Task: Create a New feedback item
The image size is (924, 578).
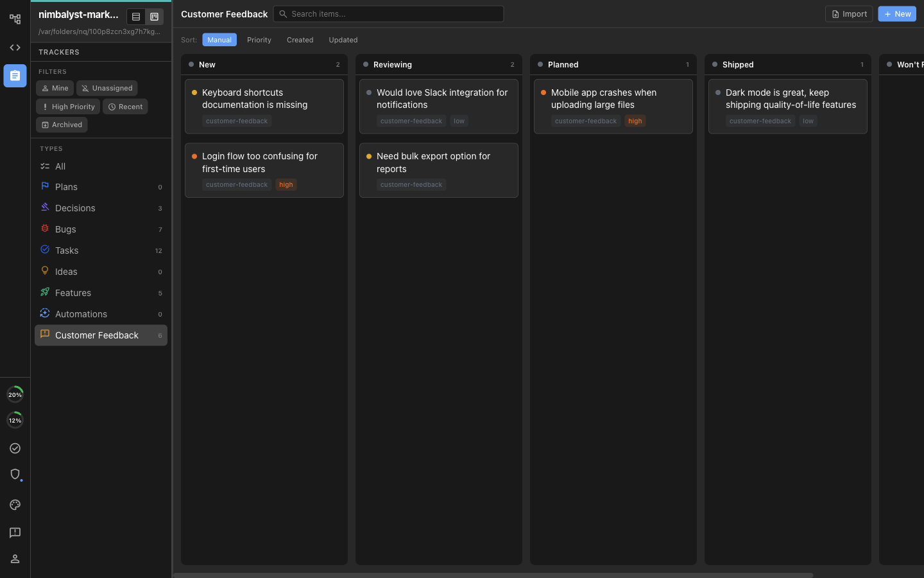Action: (897, 14)
